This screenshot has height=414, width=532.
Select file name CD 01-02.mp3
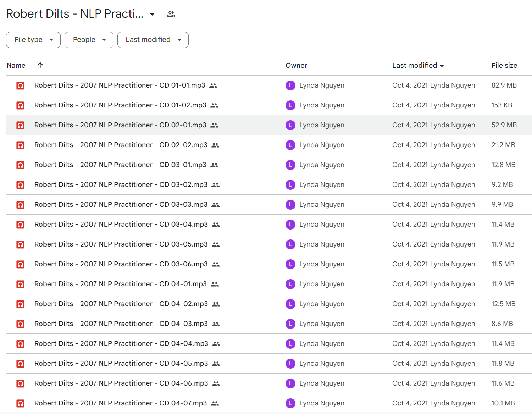(120, 105)
